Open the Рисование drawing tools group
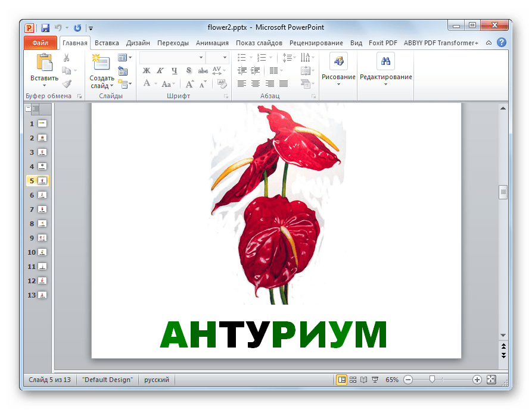Screen dimensions: 532x410 pos(338,62)
